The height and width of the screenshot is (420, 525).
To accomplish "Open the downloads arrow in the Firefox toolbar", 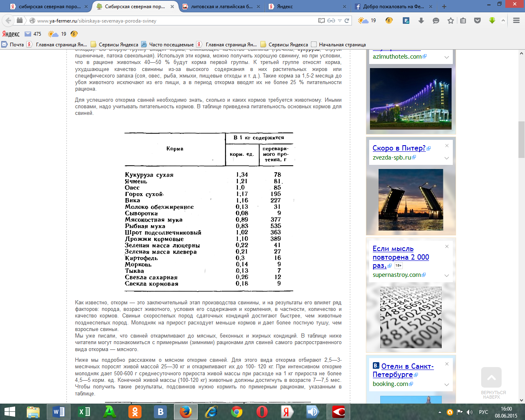I will coord(421,21).
